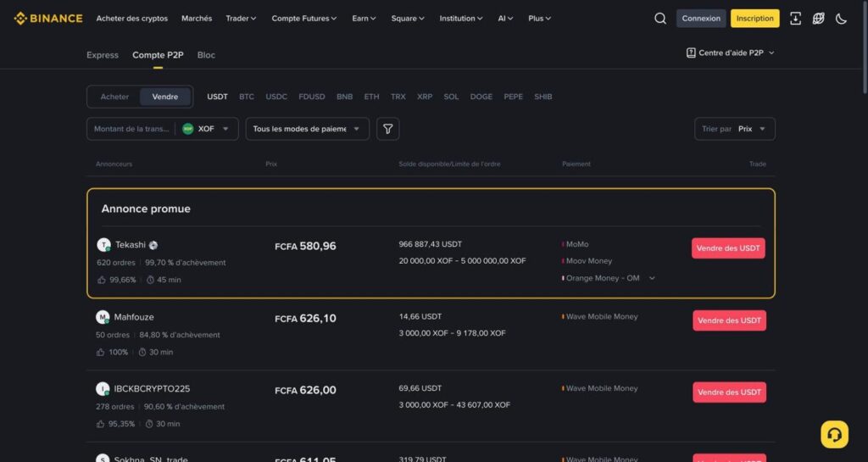Expand Tekashi's payment methods chevron
The height and width of the screenshot is (462, 868).
[x=652, y=278]
